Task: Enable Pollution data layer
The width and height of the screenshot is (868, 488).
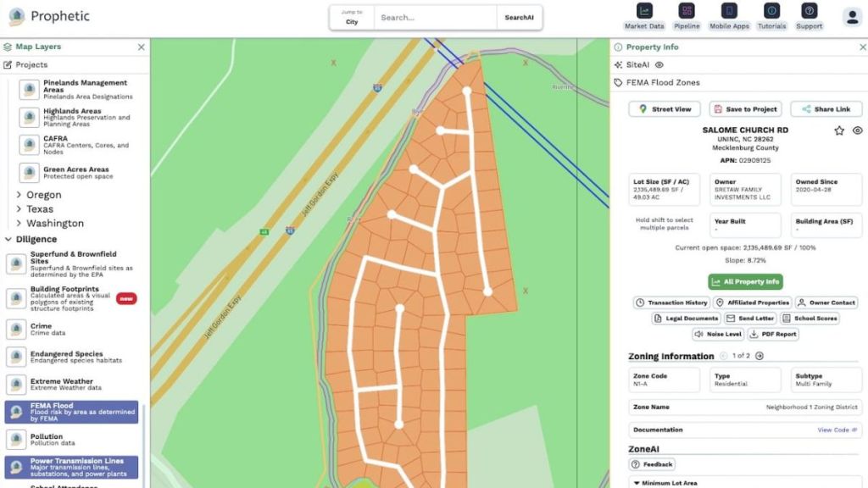Action: (x=71, y=440)
